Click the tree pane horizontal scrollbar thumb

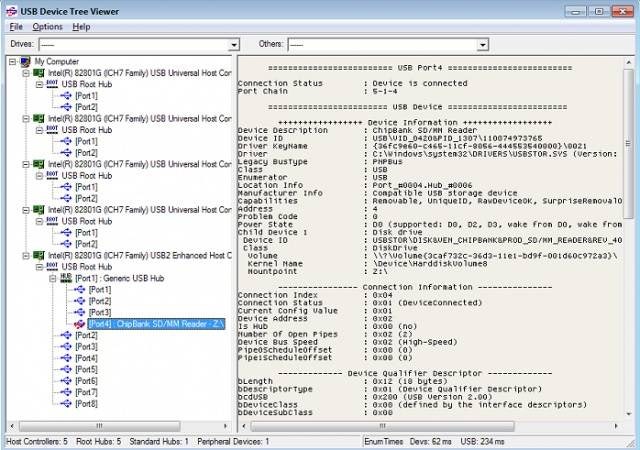click(x=100, y=426)
